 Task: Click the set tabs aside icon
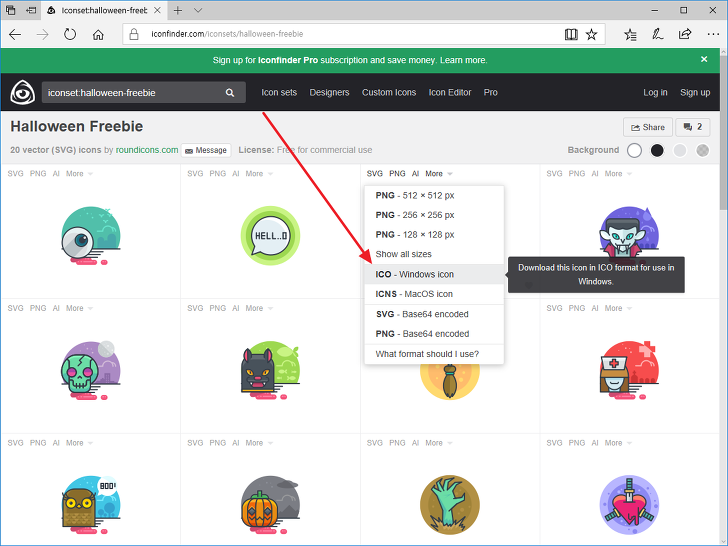pyautogui.click(x=31, y=10)
